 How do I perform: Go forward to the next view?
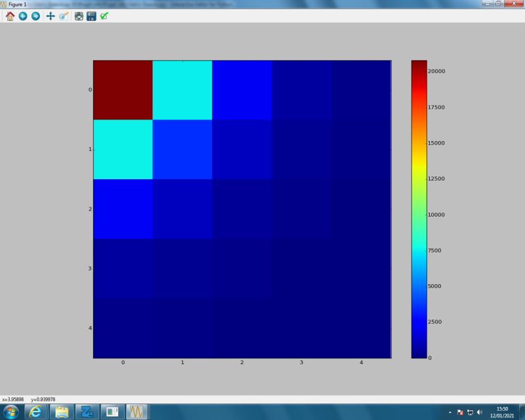tap(36, 16)
